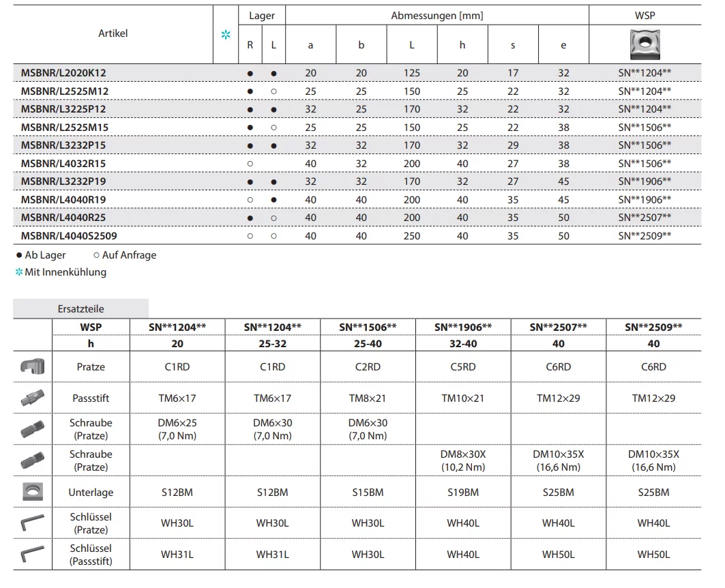The image size is (725, 588).
Task: Click the Ab Lager legend entry
Action: [x=41, y=255]
